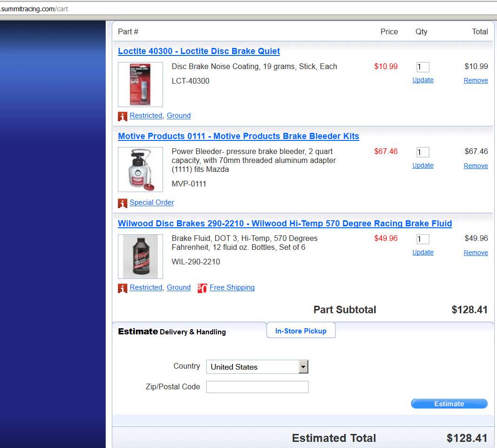Click the Free Shipping link
The image size is (497, 448).
232,287
